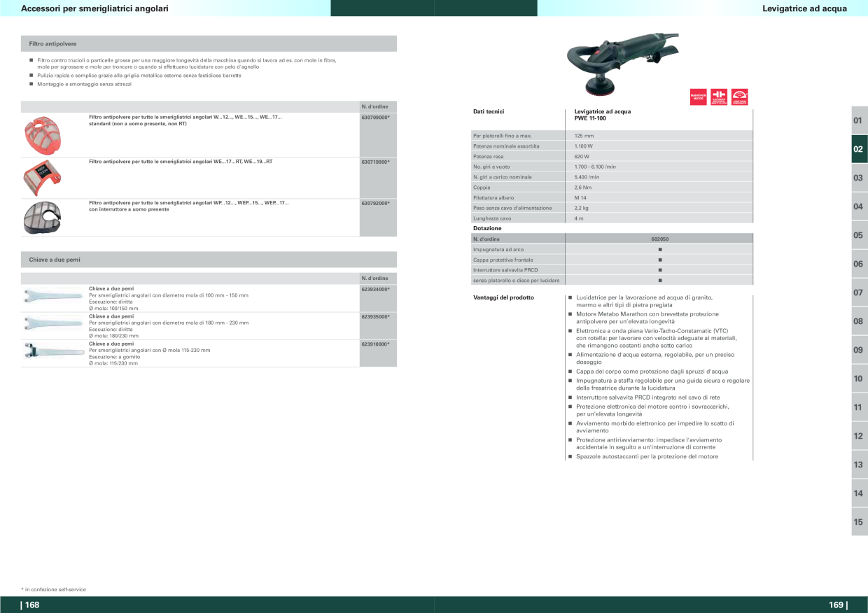Click the 'Coppia' specification label

[482, 188]
